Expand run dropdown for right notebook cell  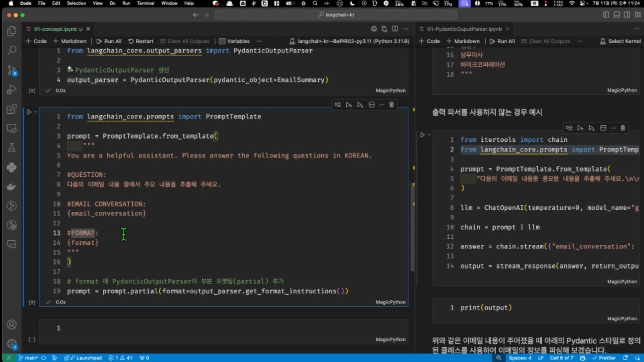tap(429, 135)
